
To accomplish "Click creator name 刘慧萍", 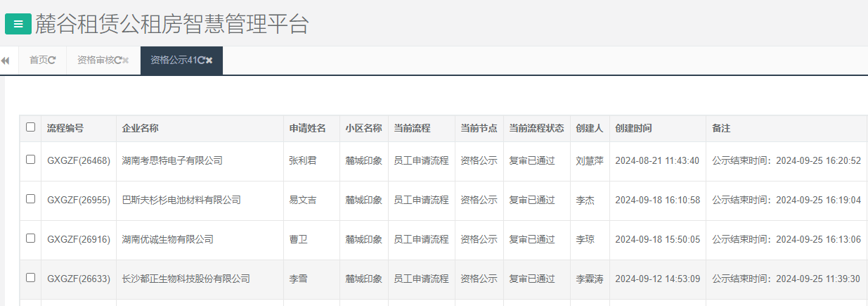I will tap(590, 161).
